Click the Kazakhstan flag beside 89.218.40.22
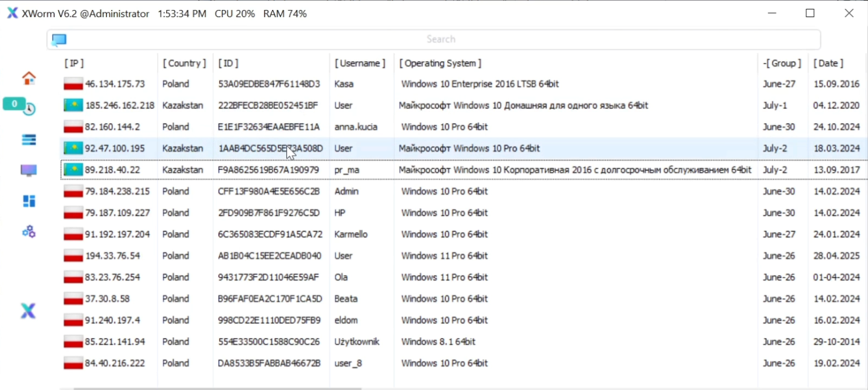 pyautogui.click(x=73, y=170)
